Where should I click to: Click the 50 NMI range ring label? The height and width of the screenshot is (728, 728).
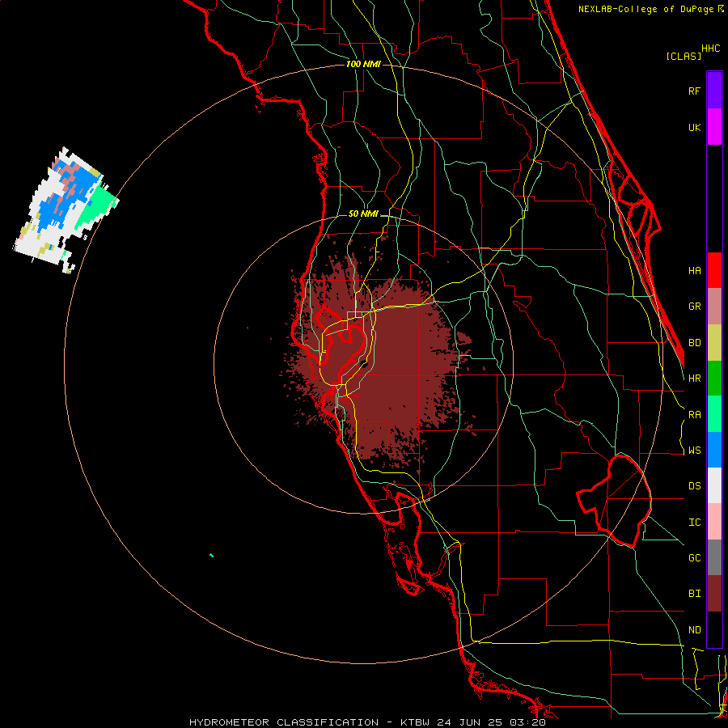pos(363,214)
